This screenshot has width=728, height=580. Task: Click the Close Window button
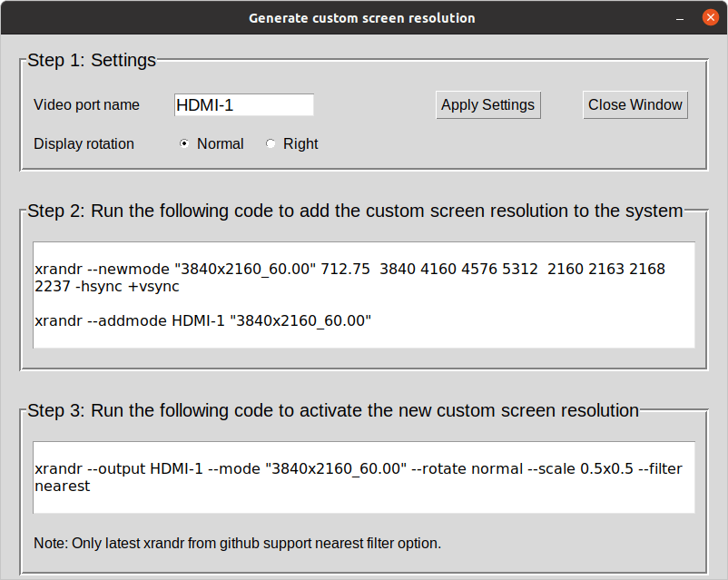[635, 104]
